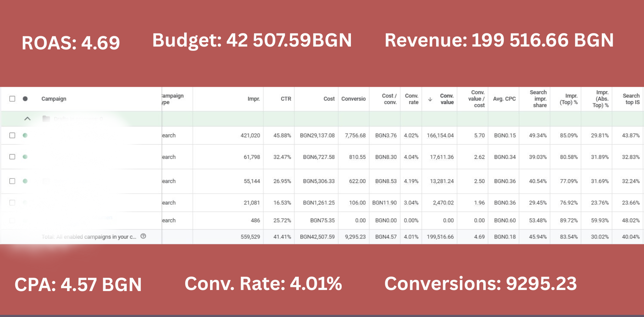
Task: Click the Budget: 42 507.59BGN headline
Action: point(252,40)
